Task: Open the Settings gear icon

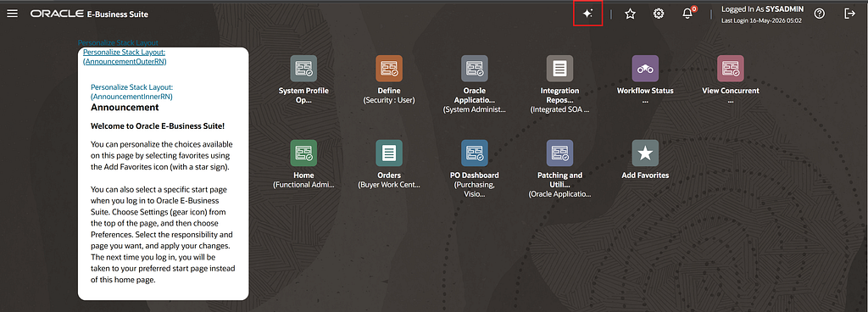Action: (658, 14)
